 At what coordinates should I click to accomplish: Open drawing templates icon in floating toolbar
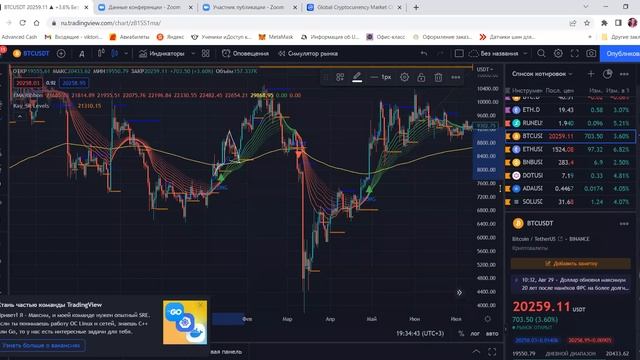tap(340, 77)
